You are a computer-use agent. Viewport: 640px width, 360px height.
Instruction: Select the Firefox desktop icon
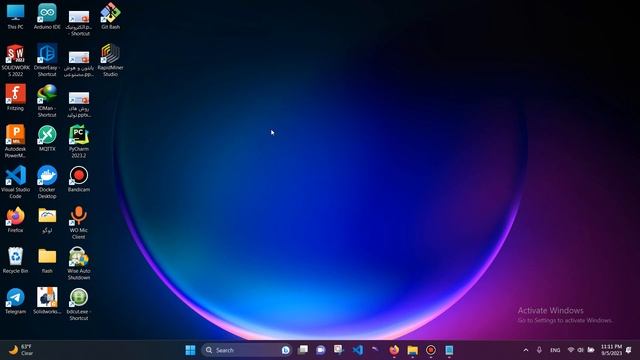click(16, 220)
